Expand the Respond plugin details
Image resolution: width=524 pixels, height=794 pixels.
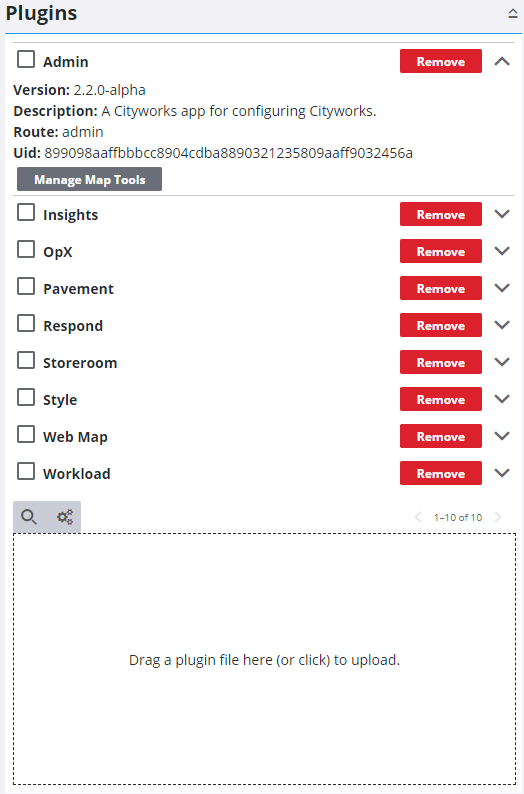(x=502, y=325)
